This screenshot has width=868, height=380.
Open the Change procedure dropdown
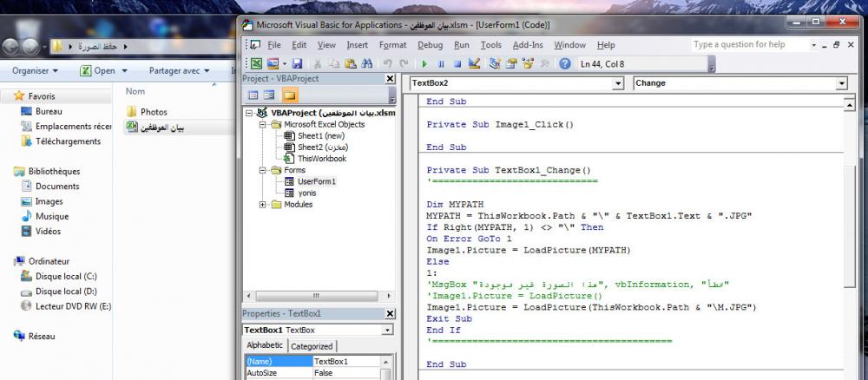click(x=841, y=83)
